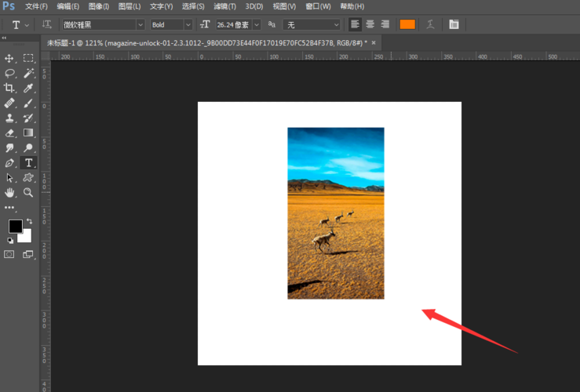Click the create warped text button
The height and width of the screenshot is (392, 580).
coord(430,24)
